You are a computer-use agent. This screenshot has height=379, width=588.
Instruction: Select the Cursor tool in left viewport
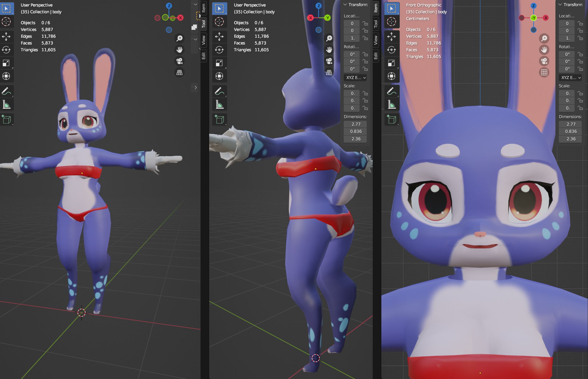6,22
